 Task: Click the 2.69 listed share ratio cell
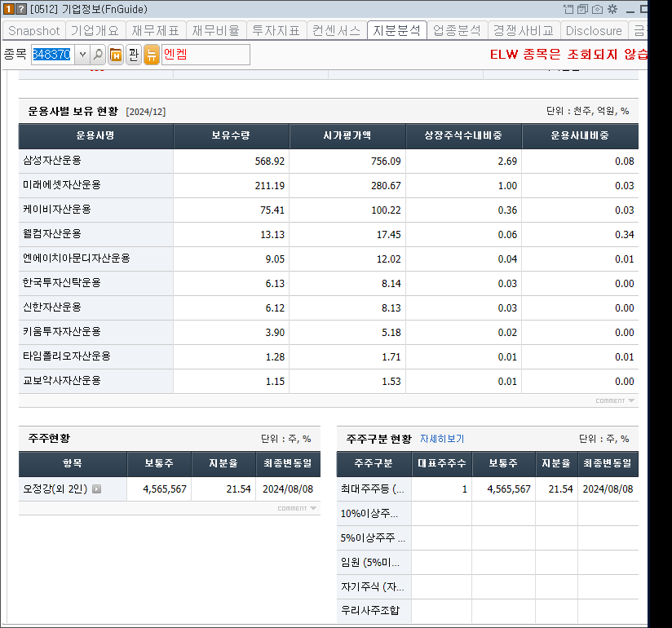507,161
